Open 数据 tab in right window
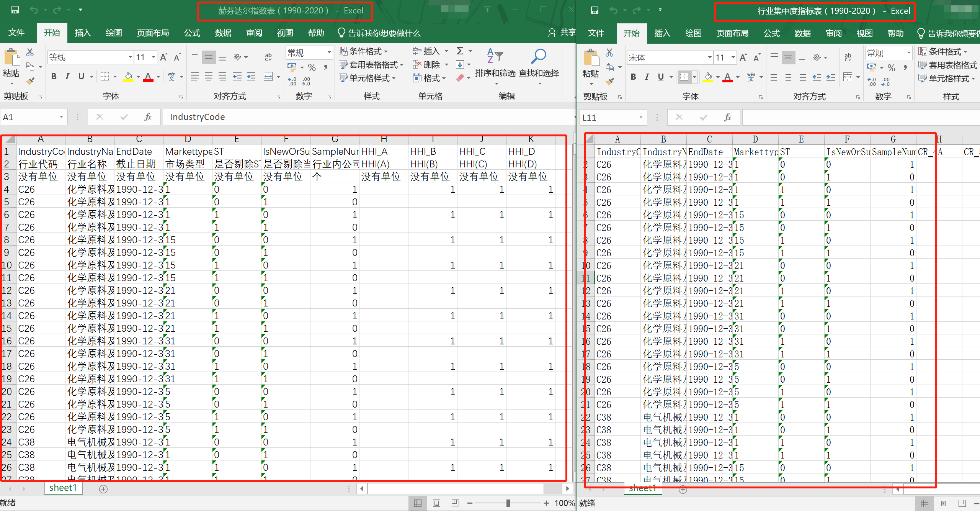The height and width of the screenshot is (511, 980). click(803, 33)
